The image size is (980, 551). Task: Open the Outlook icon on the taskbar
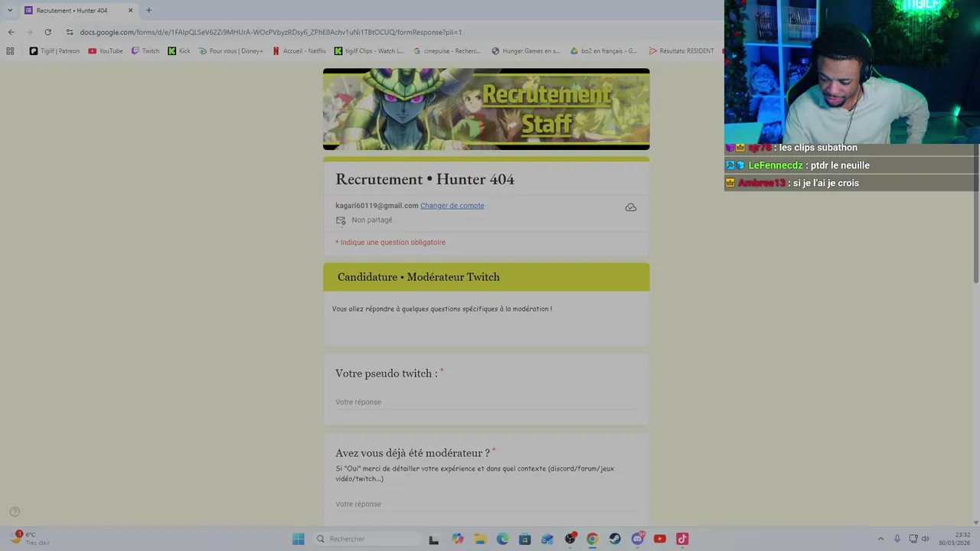(547, 539)
